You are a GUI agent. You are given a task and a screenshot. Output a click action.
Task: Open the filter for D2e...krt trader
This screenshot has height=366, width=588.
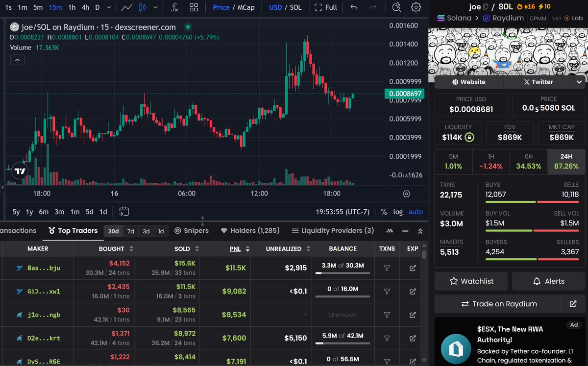(x=387, y=338)
